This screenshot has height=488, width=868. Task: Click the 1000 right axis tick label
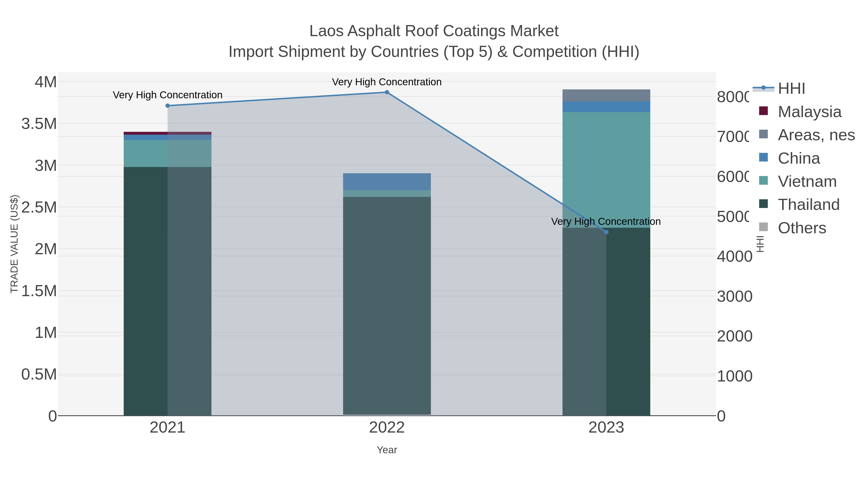[x=735, y=376]
